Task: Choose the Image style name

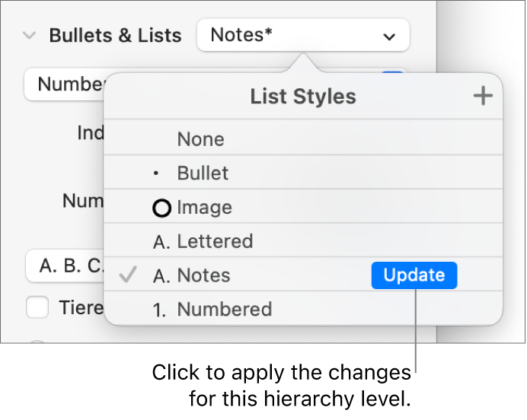Action: pyautogui.click(x=204, y=208)
